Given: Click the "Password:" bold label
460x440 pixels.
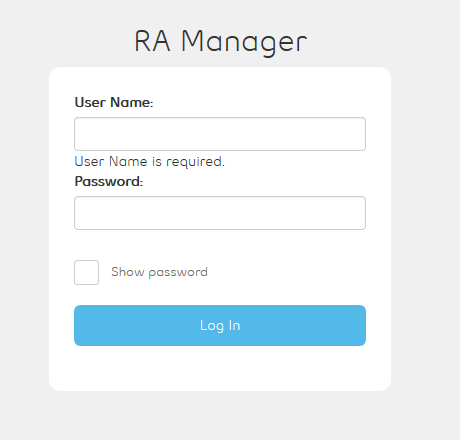Looking at the screenshot, I should click(109, 181).
